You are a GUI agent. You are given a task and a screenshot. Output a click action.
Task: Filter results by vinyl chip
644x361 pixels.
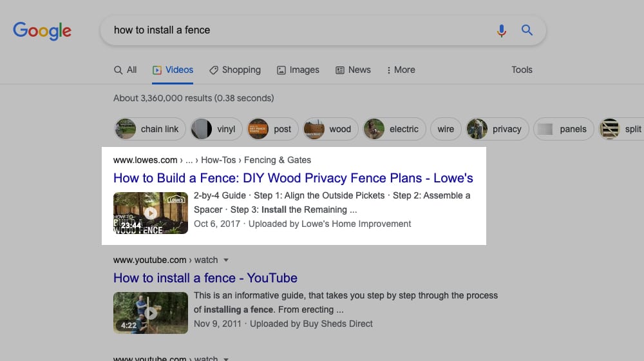[216, 129]
